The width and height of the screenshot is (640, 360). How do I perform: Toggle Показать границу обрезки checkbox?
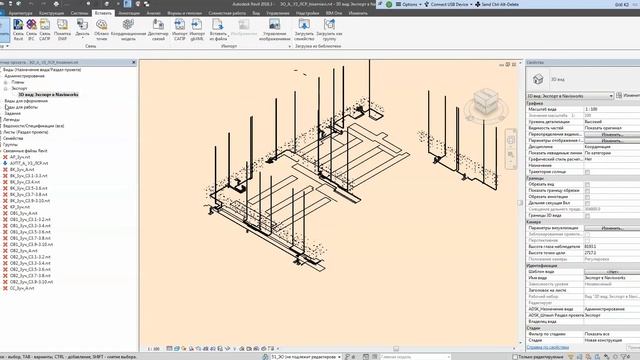(587, 191)
